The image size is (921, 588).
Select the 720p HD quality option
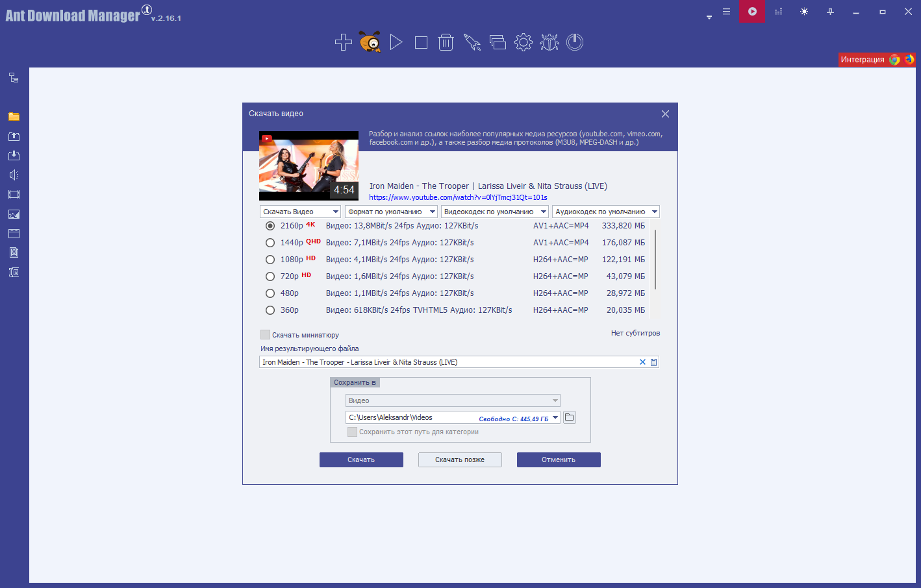pos(270,276)
